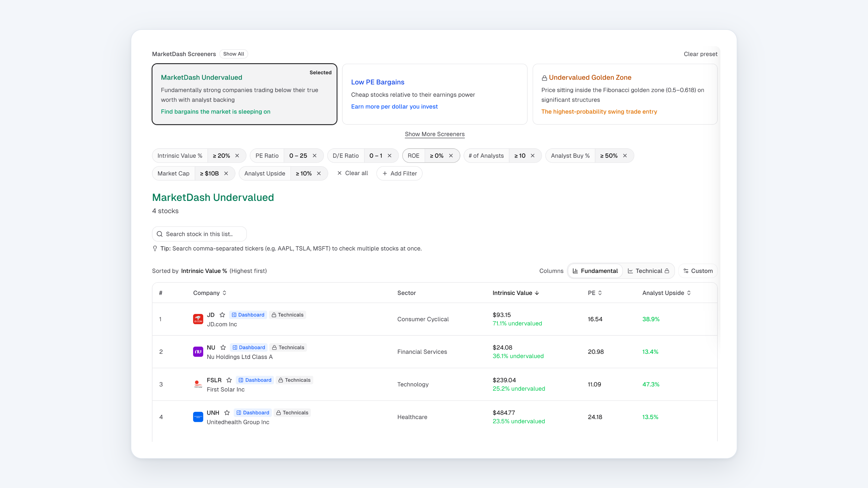Remove the Analyst Upside filter
868x488 pixels.
(319, 174)
